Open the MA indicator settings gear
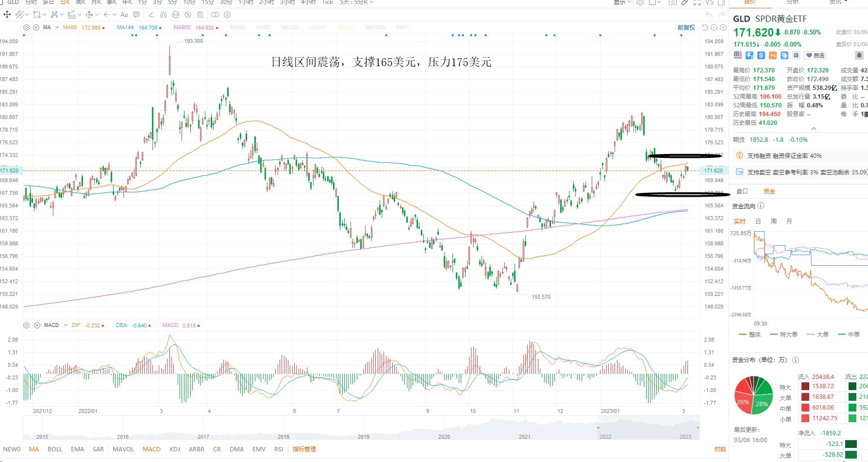This screenshot has width=868, height=462. (x=27, y=27)
